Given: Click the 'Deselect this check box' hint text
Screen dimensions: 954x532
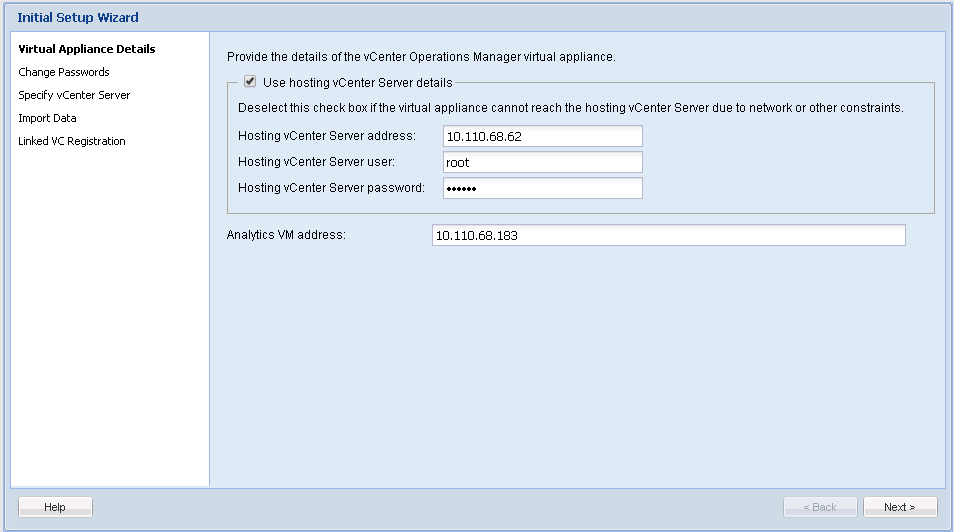Looking at the screenshot, I should [x=570, y=108].
